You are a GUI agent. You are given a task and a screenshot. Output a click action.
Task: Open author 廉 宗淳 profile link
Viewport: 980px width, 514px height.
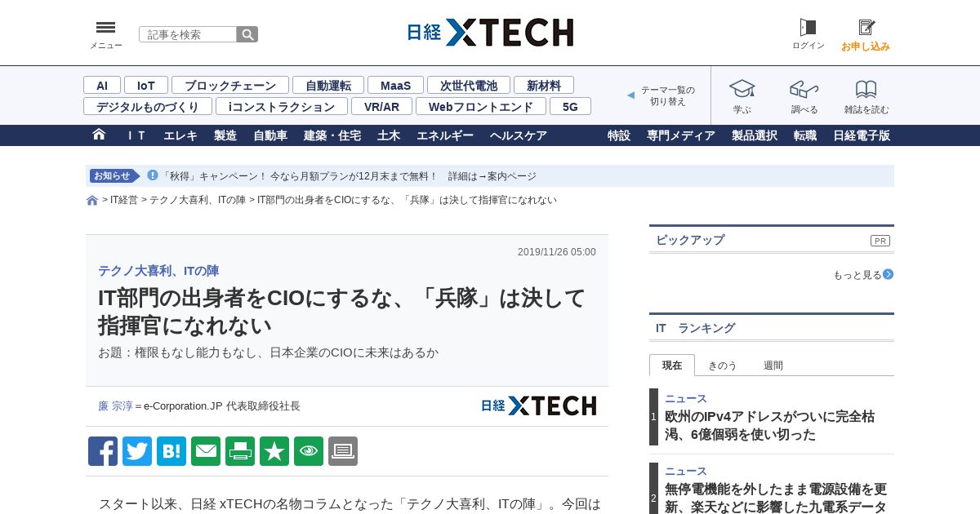coord(115,405)
